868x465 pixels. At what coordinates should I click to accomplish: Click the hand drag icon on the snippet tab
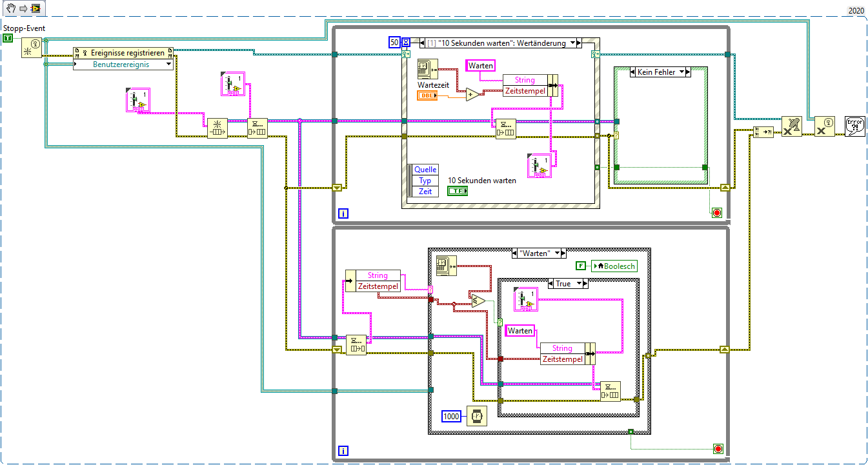[x=11, y=9]
